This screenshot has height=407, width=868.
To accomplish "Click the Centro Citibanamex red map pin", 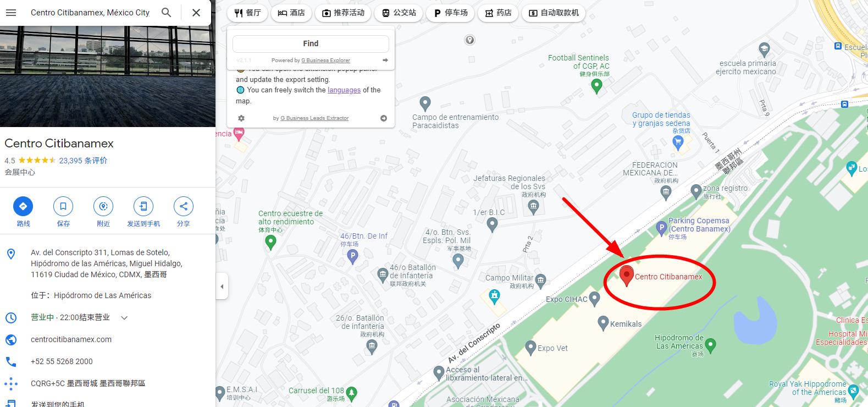I will click(627, 276).
